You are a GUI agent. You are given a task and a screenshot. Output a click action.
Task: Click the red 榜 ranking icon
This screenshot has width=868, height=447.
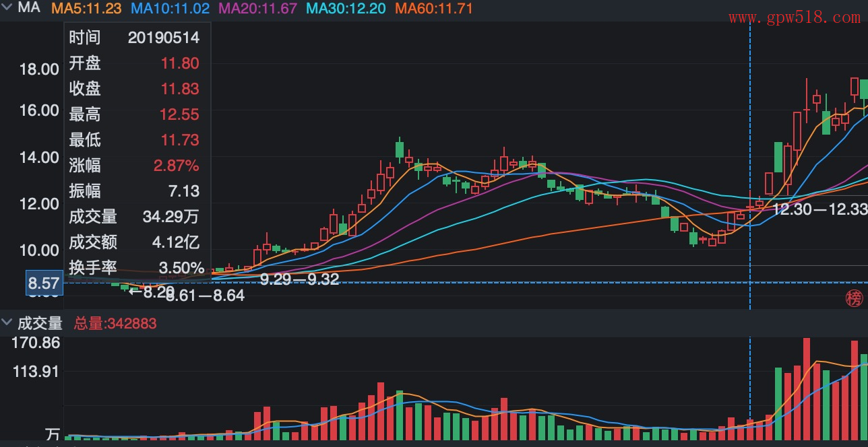click(x=854, y=299)
